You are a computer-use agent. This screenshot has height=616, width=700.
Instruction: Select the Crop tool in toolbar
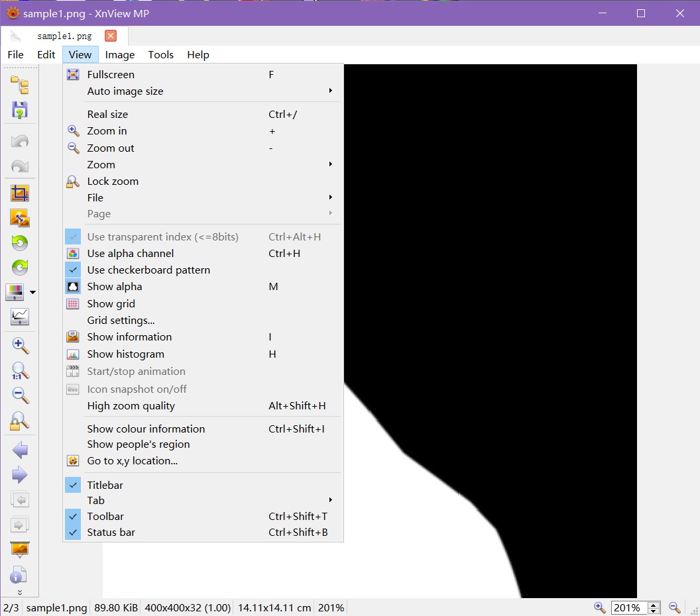tap(20, 193)
